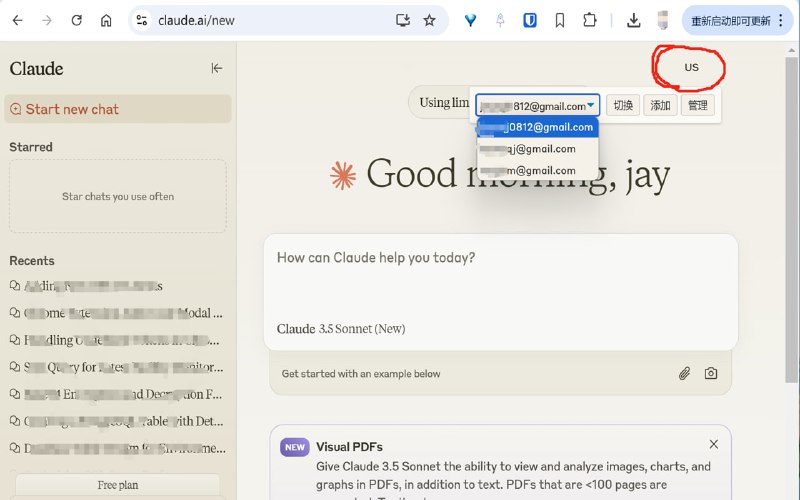Click the camera screenshot capture icon

coord(711,373)
